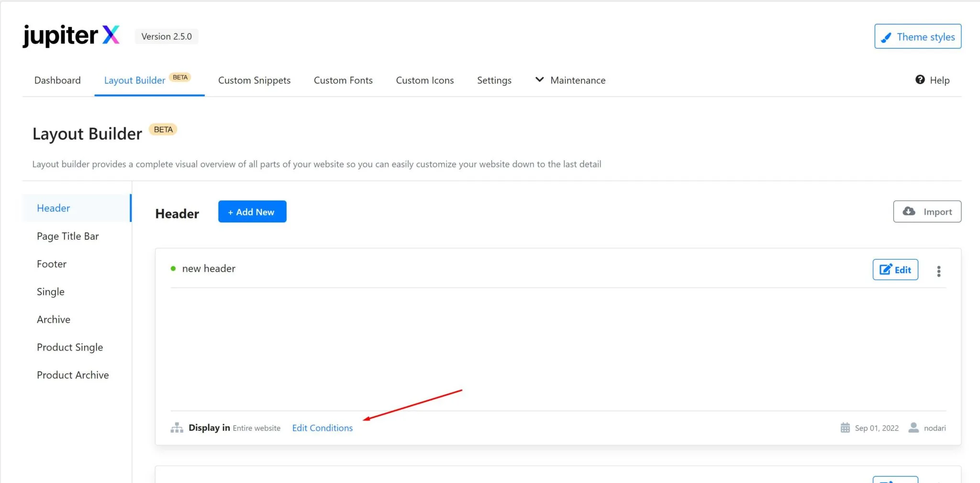Click the Display in sitemap icon
980x483 pixels.
coord(177,428)
